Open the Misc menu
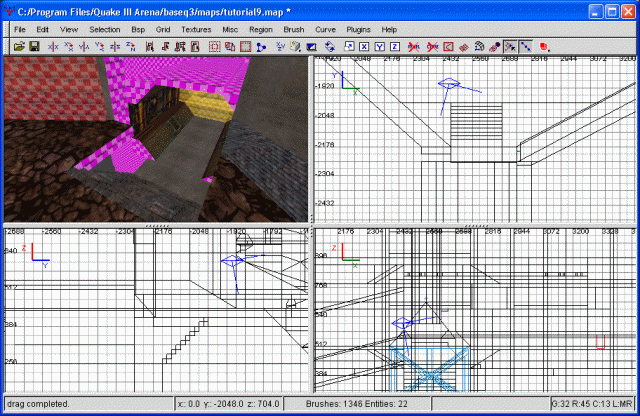 230,29
